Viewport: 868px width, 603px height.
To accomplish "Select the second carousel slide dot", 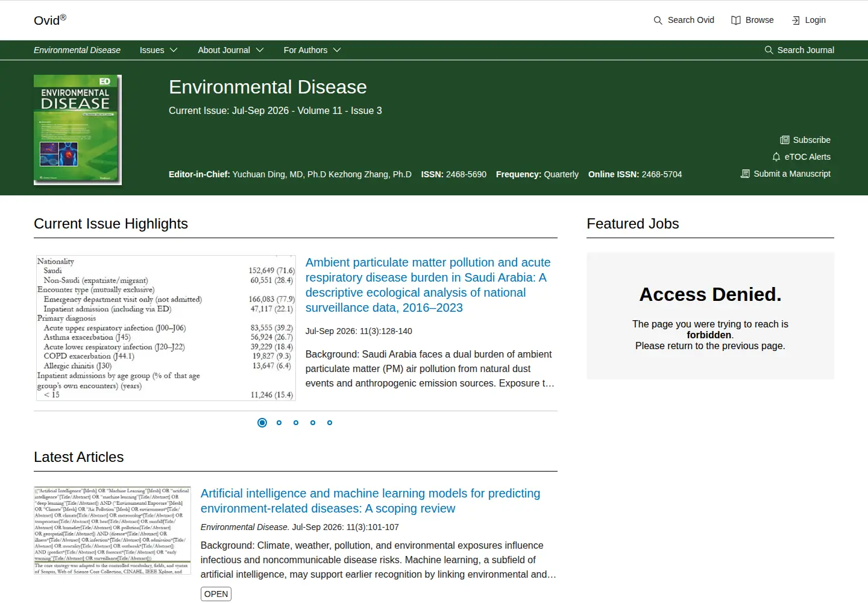I will pos(279,423).
